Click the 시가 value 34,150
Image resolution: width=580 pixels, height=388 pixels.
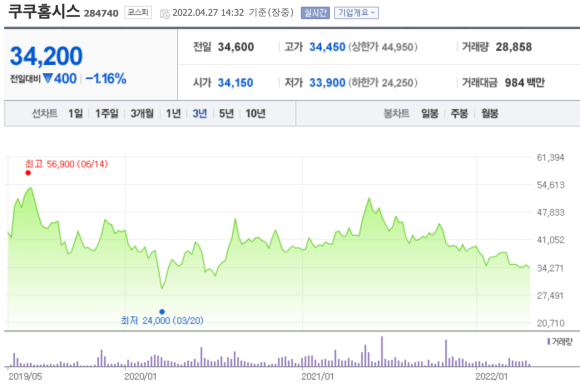[235, 82]
